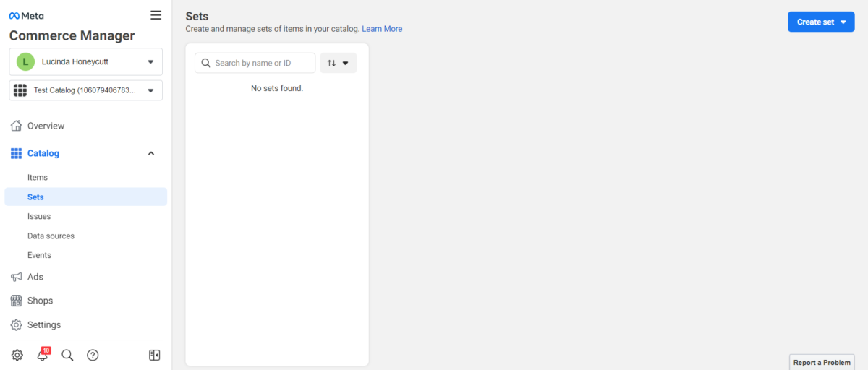This screenshot has height=370, width=868.
Task: Click the Meta logo
Action: [x=26, y=15]
